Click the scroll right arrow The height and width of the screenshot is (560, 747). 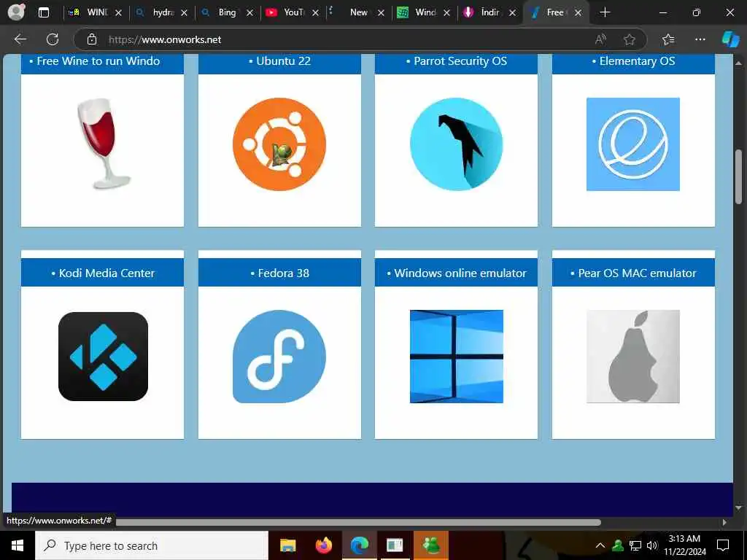click(x=724, y=522)
